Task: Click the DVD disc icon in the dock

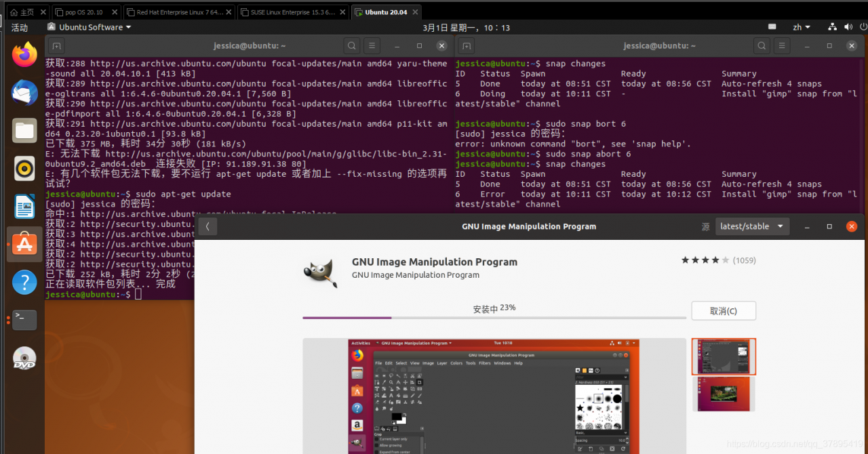Action: pos(24,358)
